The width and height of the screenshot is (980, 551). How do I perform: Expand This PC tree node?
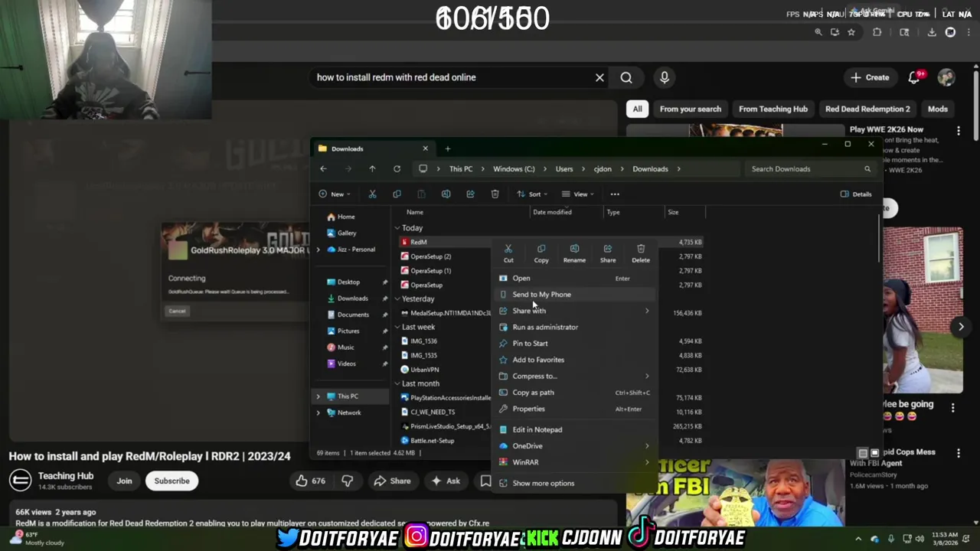(x=318, y=396)
